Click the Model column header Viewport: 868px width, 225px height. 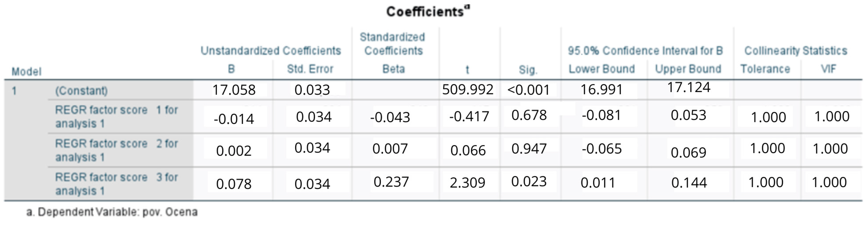(27, 71)
